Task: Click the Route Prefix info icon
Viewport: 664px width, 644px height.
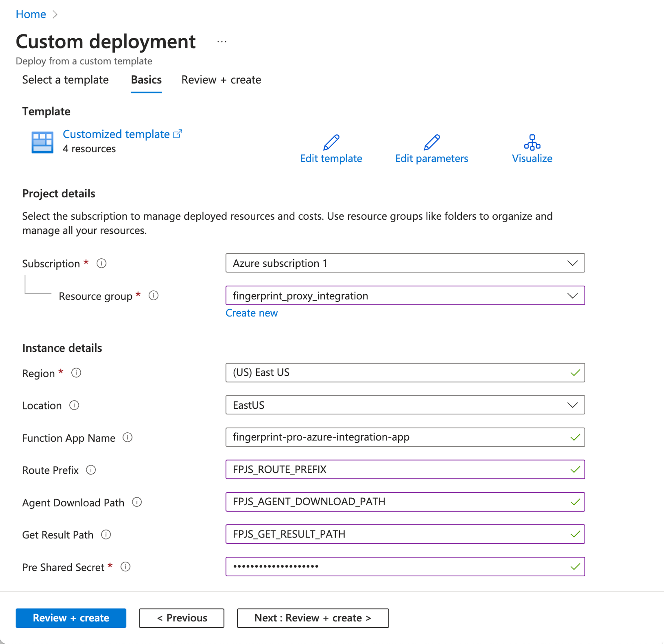Action: (x=91, y=469)
